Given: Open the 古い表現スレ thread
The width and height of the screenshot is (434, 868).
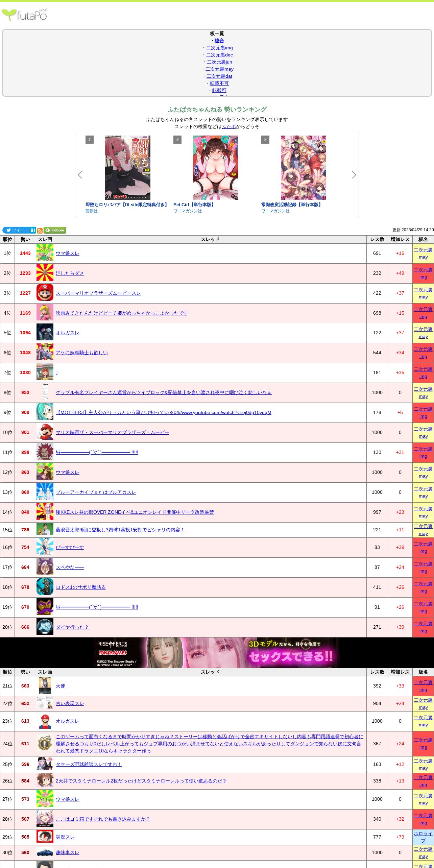Looking at the screenshot, I should click(70, 703).
